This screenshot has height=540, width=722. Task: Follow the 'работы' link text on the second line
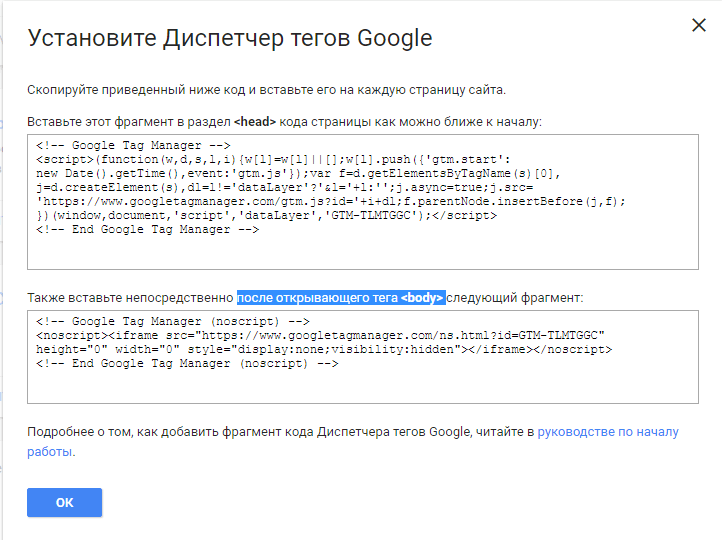point(50,452)
